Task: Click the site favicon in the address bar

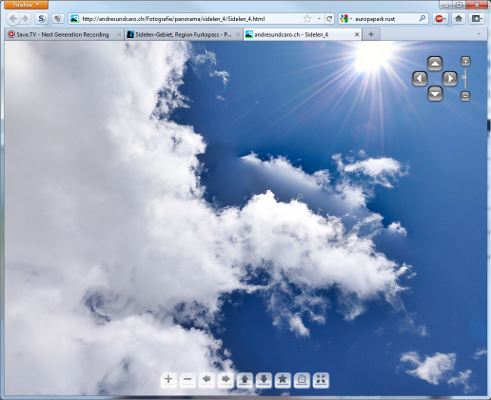Action: [x=75, y=19]
